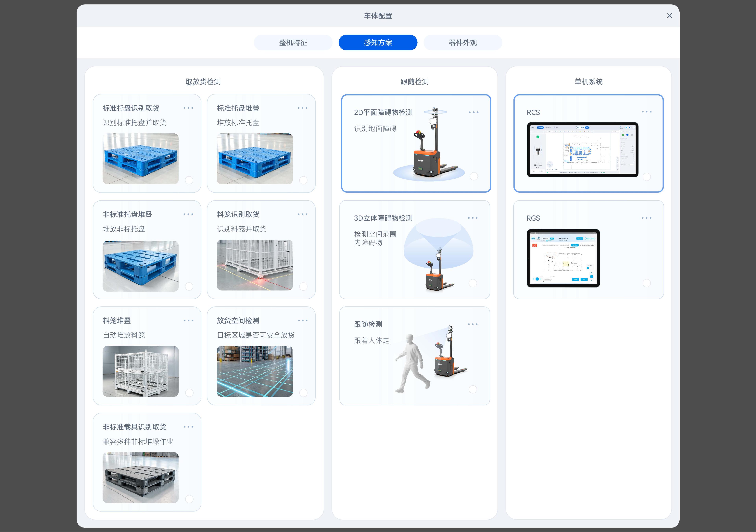Screen dimensions: 756x532
Task: Open more options on 2D平面障碍物检测 card
Action: 473,112
